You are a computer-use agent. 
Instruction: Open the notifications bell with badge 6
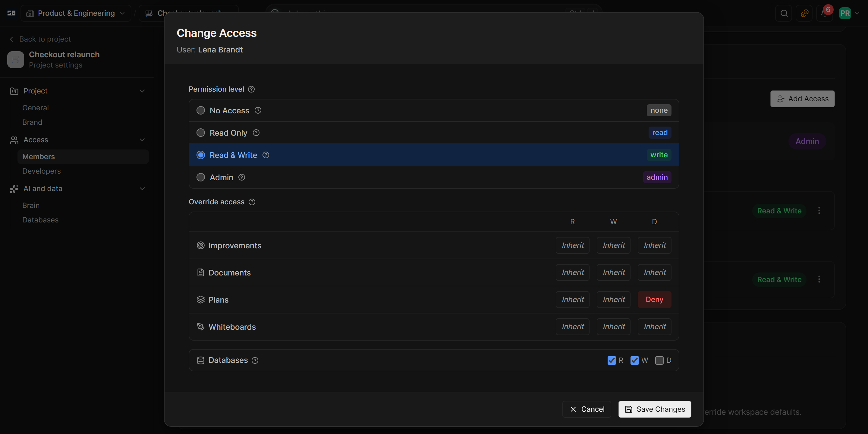point(824,13)
